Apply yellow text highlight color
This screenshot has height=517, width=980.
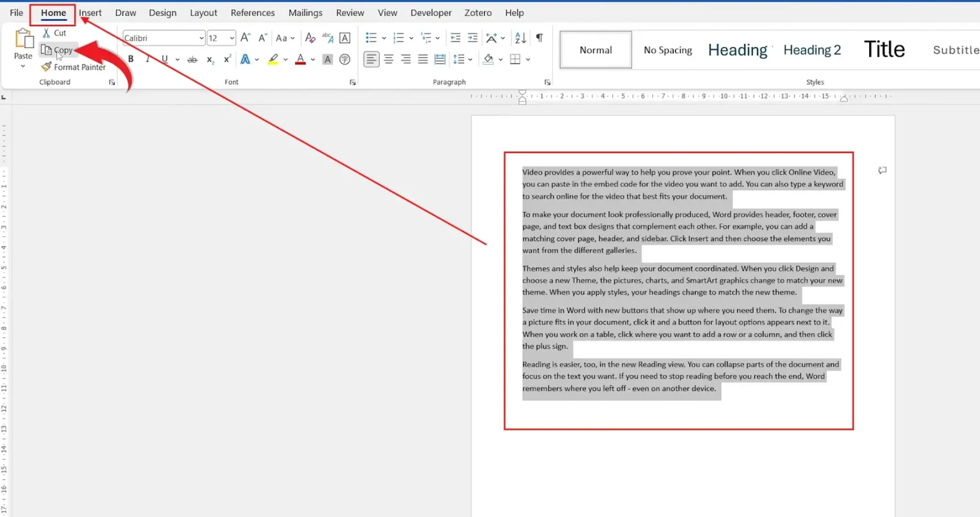273,59
